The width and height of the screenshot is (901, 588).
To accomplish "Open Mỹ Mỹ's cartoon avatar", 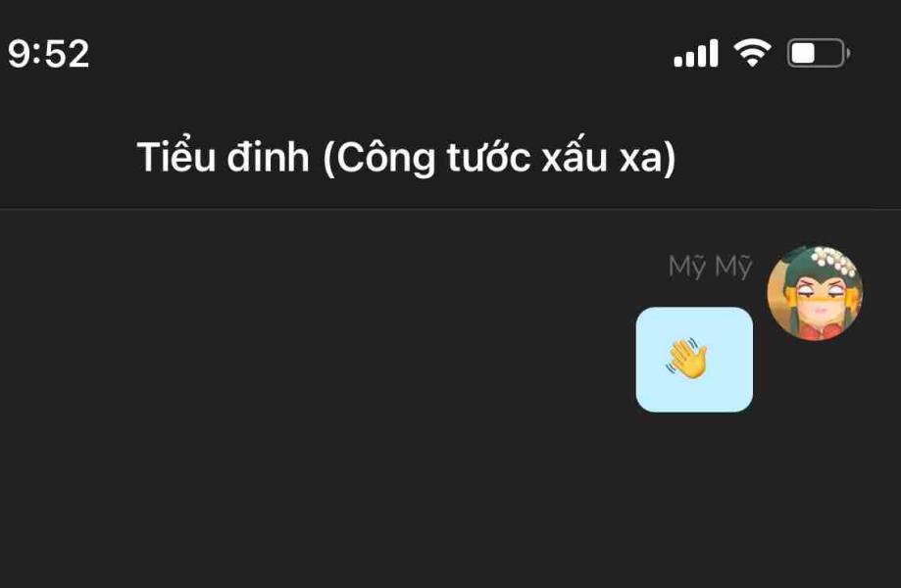I will [815, 293].
